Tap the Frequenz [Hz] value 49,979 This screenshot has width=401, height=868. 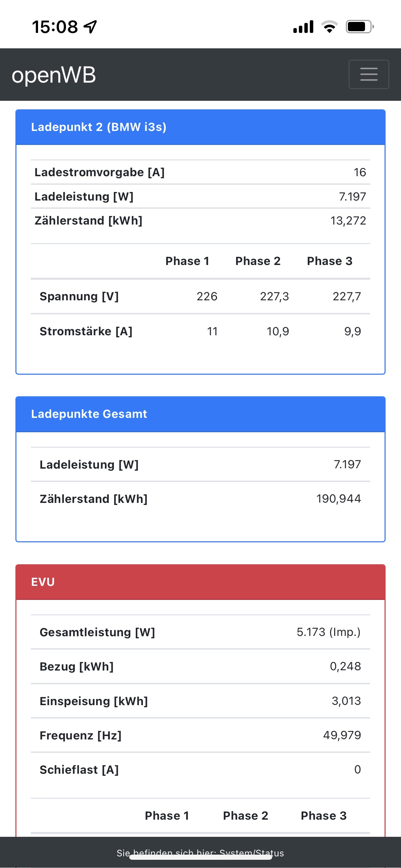(x=342, y=735)
